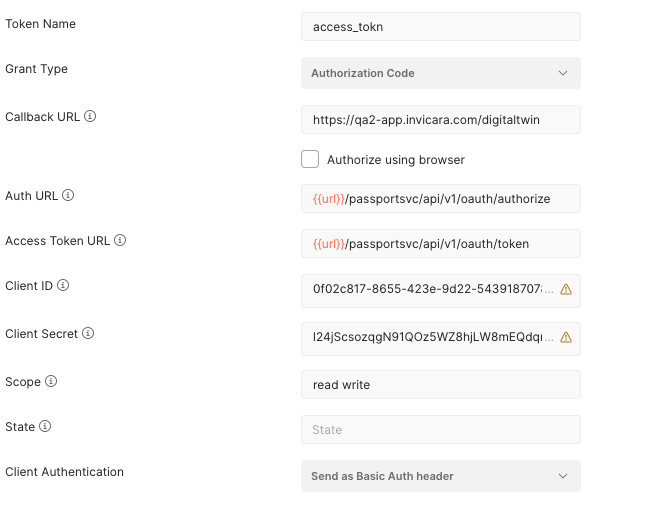The image size is (664, 511).
Task: Click into the Token Name field
Action: pos(440,27)
